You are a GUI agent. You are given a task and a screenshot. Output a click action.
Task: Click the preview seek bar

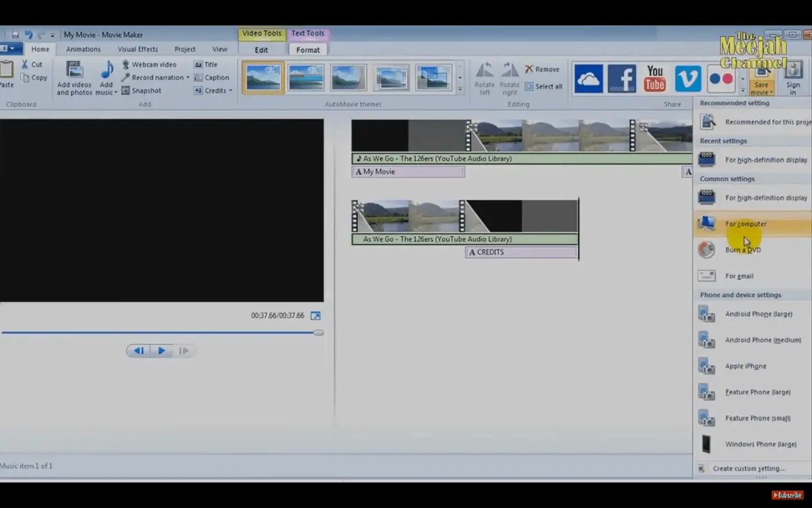[x=162, y=333]
